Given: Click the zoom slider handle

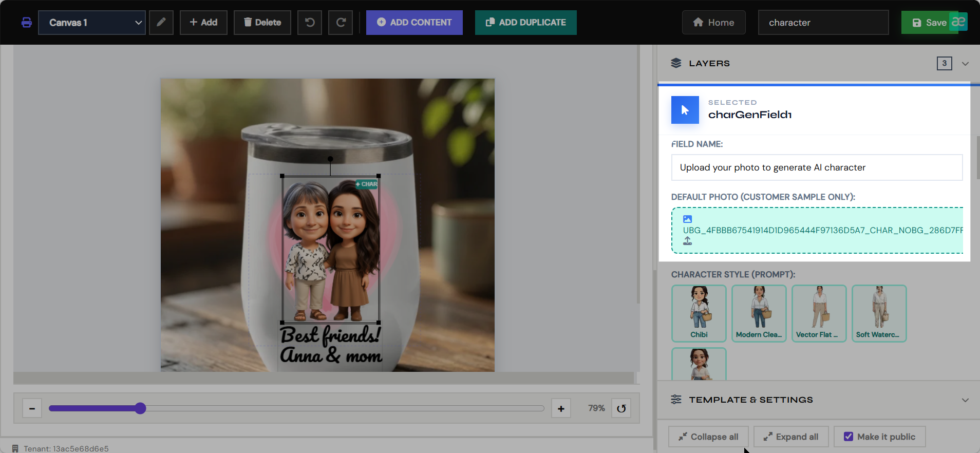Looking at the screenshot, I should (140, 408).
